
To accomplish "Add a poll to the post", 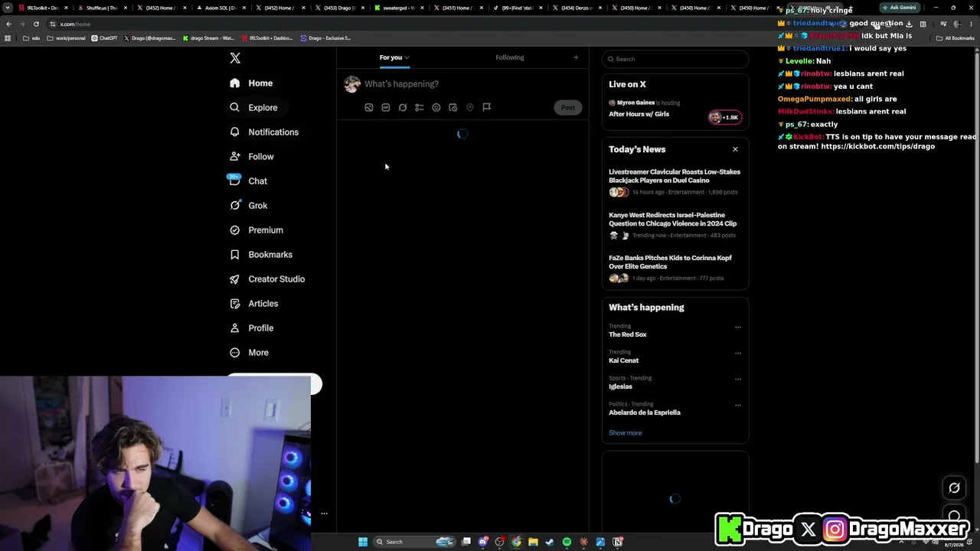I will (x=420, y=108).
